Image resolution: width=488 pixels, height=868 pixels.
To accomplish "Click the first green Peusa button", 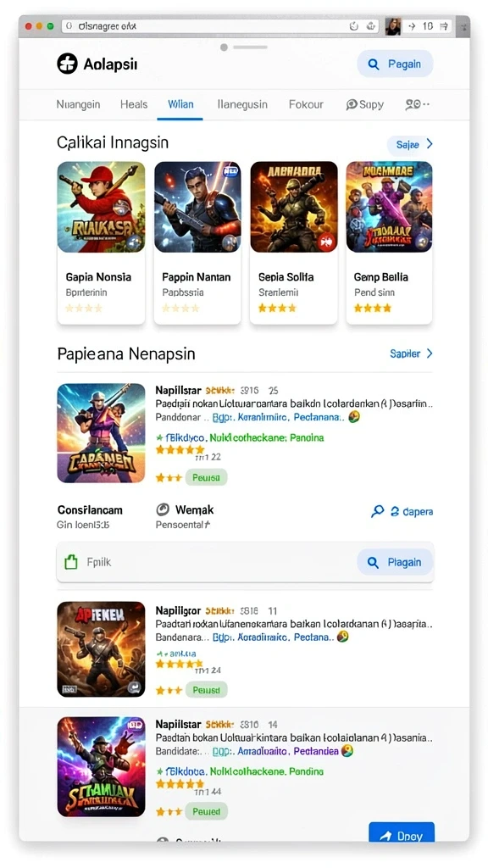I will pyautogui.click(x=206, y=477).
